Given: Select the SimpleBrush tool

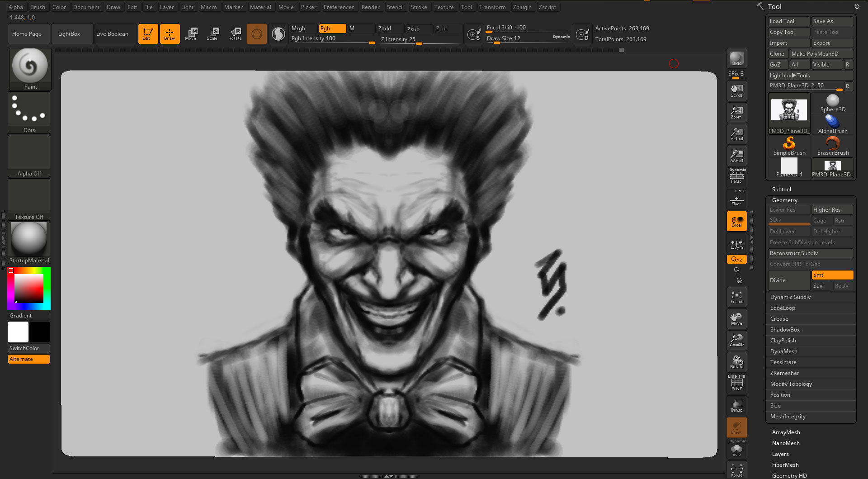Looking at the screenshot, I should point(789,147).
